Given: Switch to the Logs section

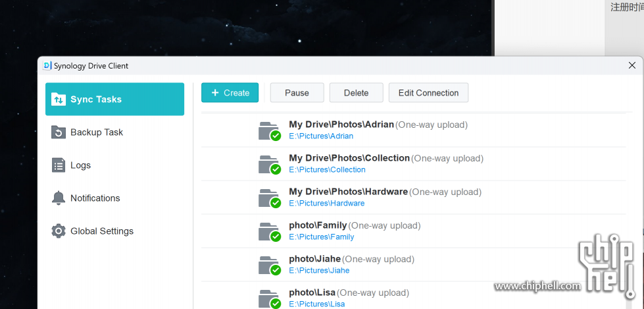Looking at the screenshot, I should point(114,165).
